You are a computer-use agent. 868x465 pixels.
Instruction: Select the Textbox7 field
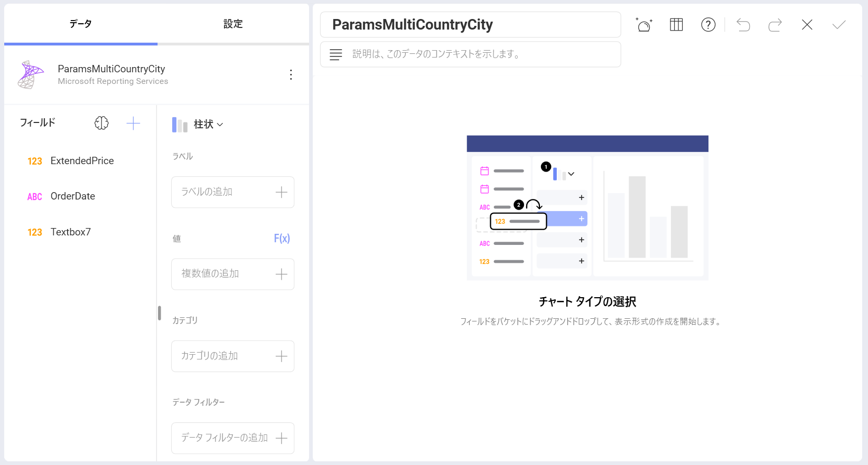click(71, 232)
